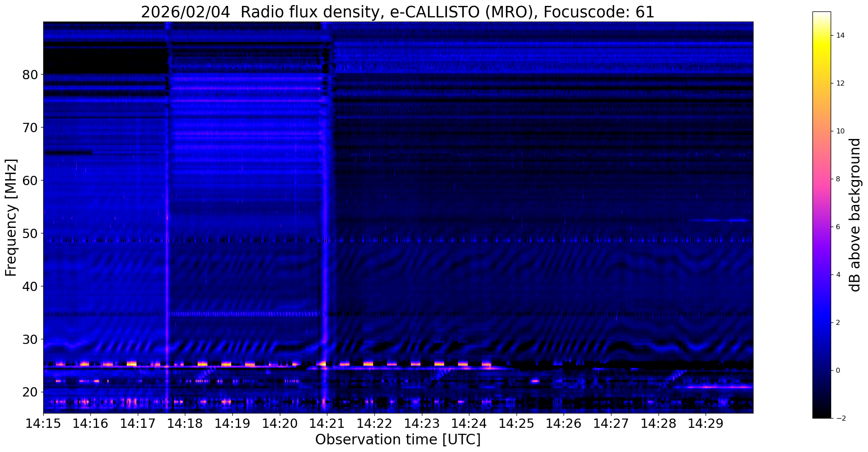This screenshot has height=452, width=868.
Task: Click the 14:17 time tick label
Action: click(138, 424)
